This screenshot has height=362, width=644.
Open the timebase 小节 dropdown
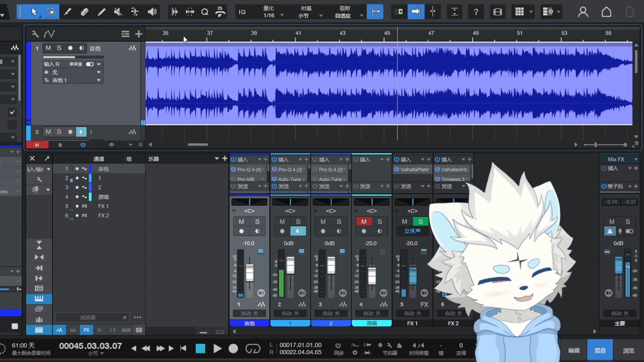click(321, 15)
